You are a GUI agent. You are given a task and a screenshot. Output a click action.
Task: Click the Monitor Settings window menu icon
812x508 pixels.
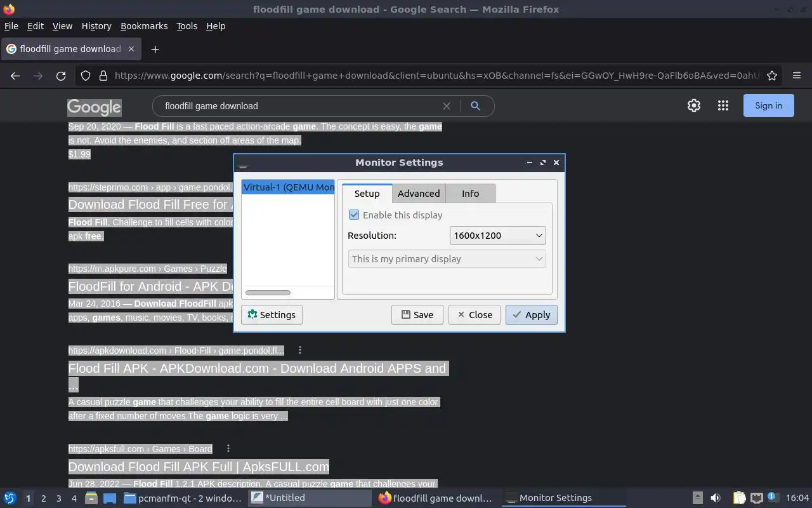[242, 164]
